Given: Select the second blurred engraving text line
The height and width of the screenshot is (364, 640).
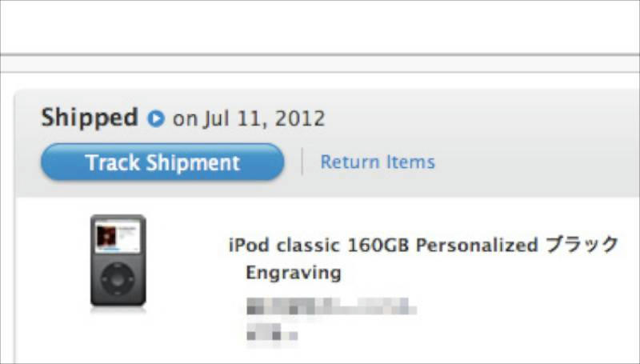Looking at the screenshot, I should click(x=272, y=332).
